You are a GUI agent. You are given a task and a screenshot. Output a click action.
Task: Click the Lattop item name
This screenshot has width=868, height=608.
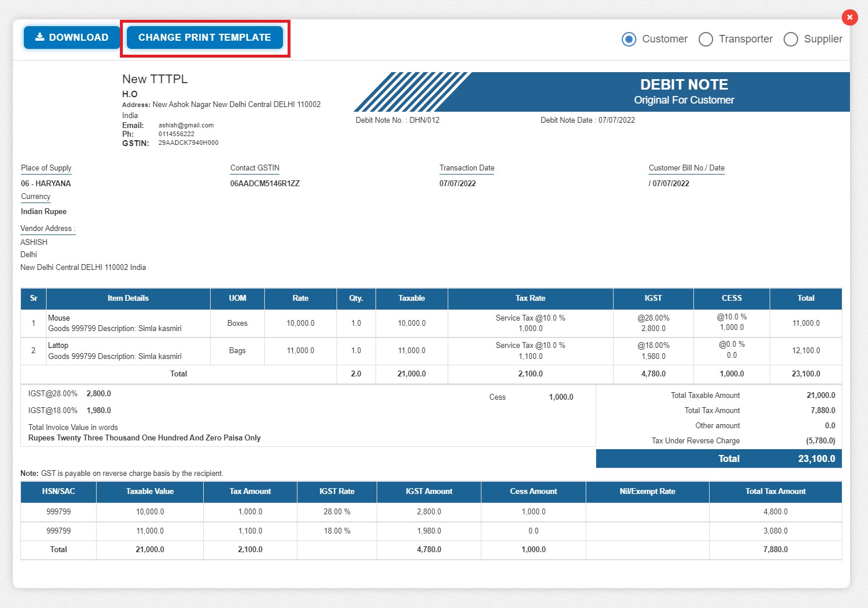[x=58, y=345]
